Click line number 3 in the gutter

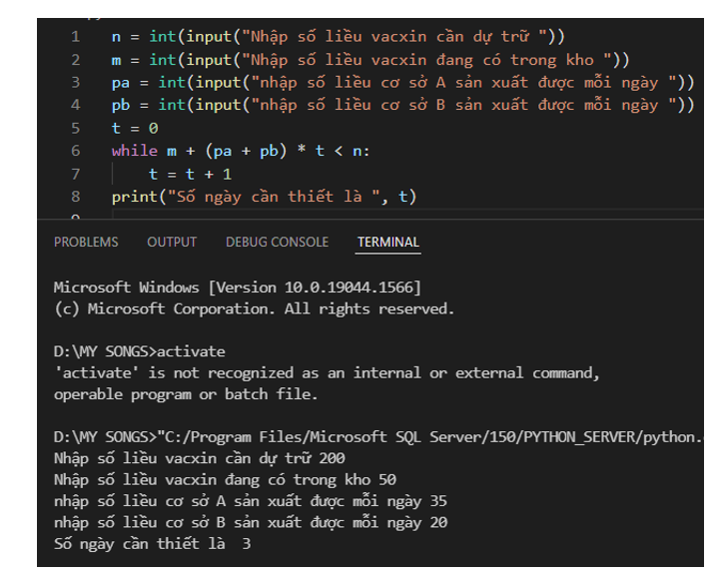pyautogui.click(x=75, y=83)
